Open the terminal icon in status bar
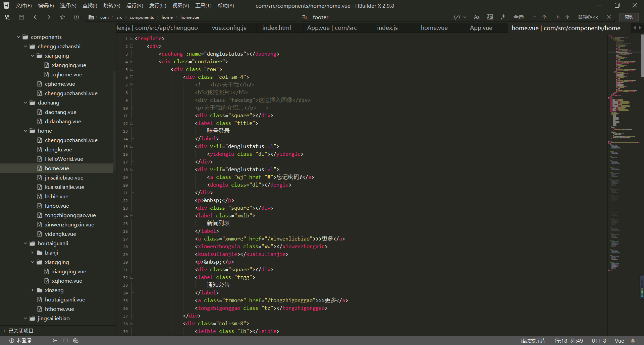The width and height of the screenshot is (644, 345). 65,341
